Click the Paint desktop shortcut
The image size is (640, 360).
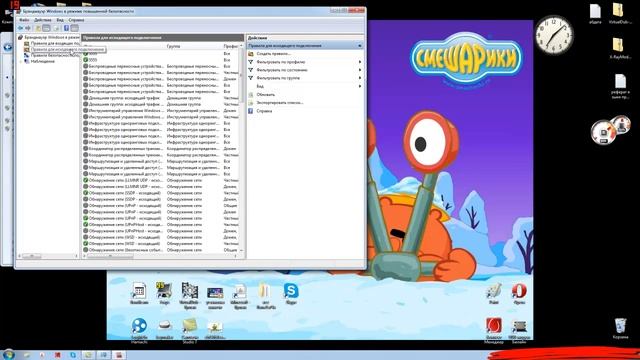click(493, 294)
